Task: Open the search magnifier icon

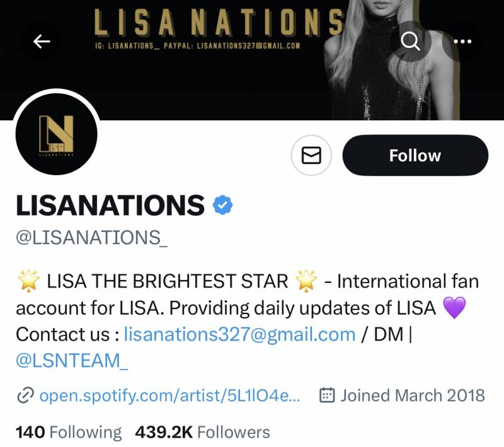Action: pos(411,41)
